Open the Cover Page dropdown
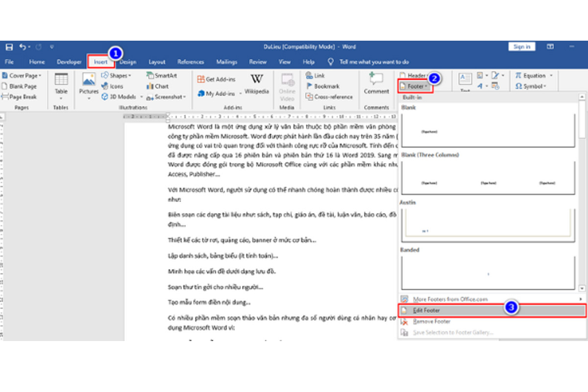588x392 pixels. point(22,75)
